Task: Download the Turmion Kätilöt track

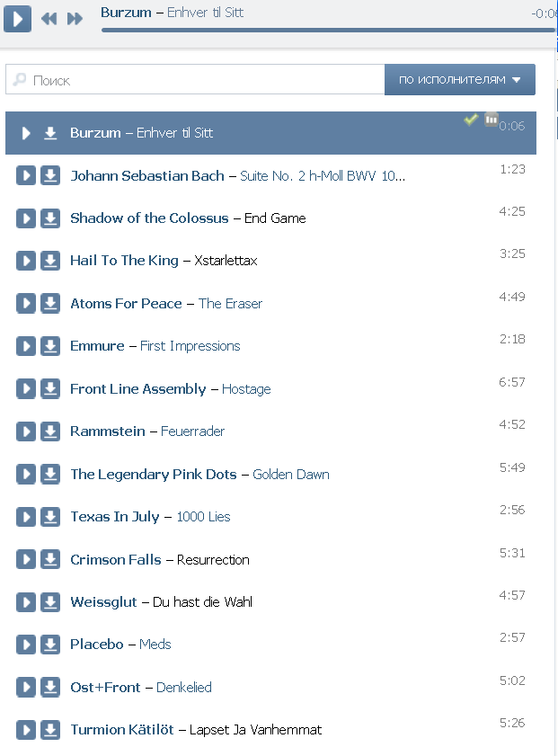Action: (50, 730)
